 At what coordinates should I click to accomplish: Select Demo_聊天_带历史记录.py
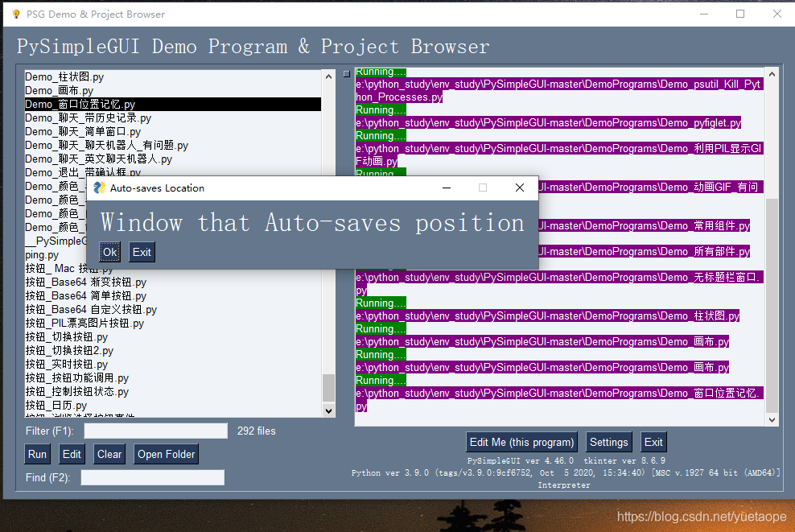172,118
